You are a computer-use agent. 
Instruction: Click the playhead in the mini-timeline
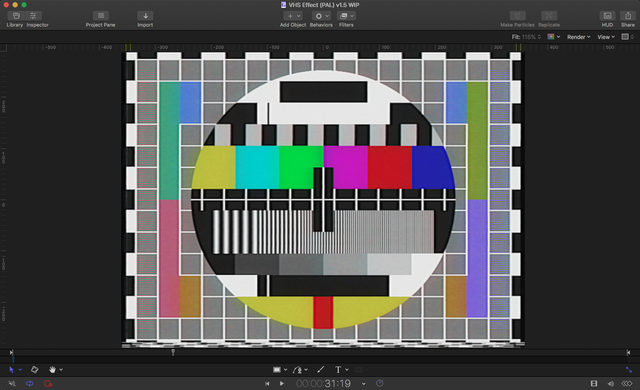pos(173,352)
